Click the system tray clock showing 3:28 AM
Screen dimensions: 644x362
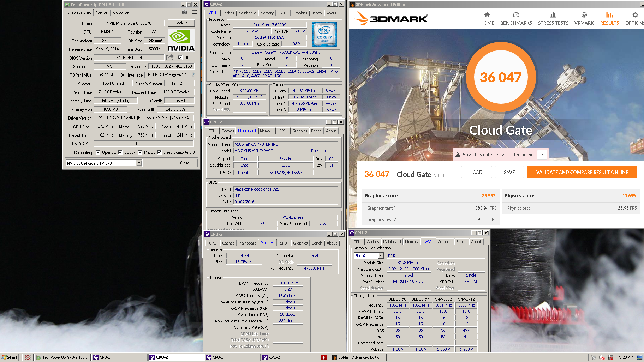point(626,357)
